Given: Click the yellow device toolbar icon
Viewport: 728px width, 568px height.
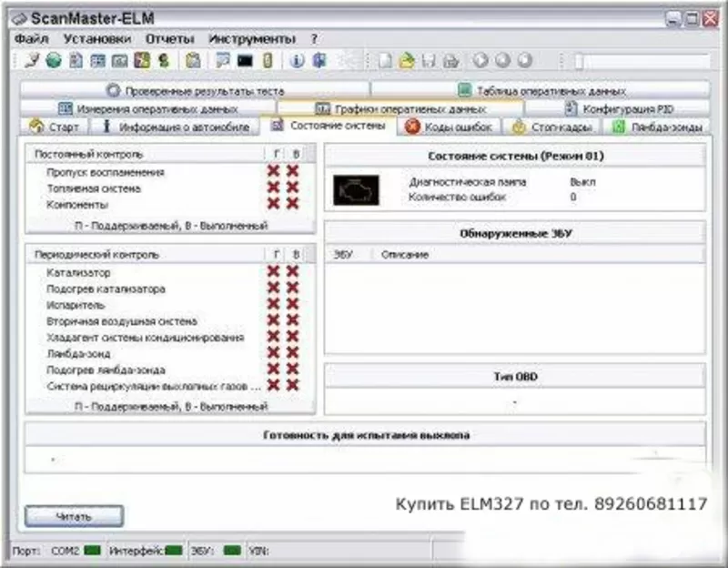Looking at the screenshot, I should [x=268, y=60].
